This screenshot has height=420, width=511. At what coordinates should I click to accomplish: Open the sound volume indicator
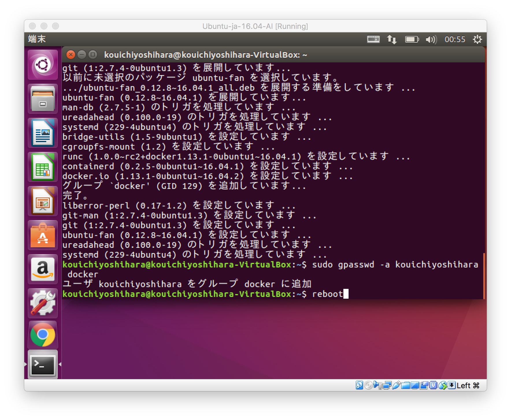[431, 39]
